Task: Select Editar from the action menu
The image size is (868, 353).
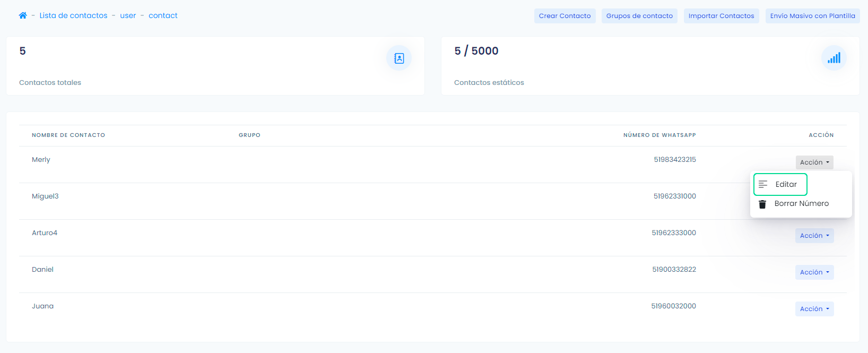Action: (786, 184)
